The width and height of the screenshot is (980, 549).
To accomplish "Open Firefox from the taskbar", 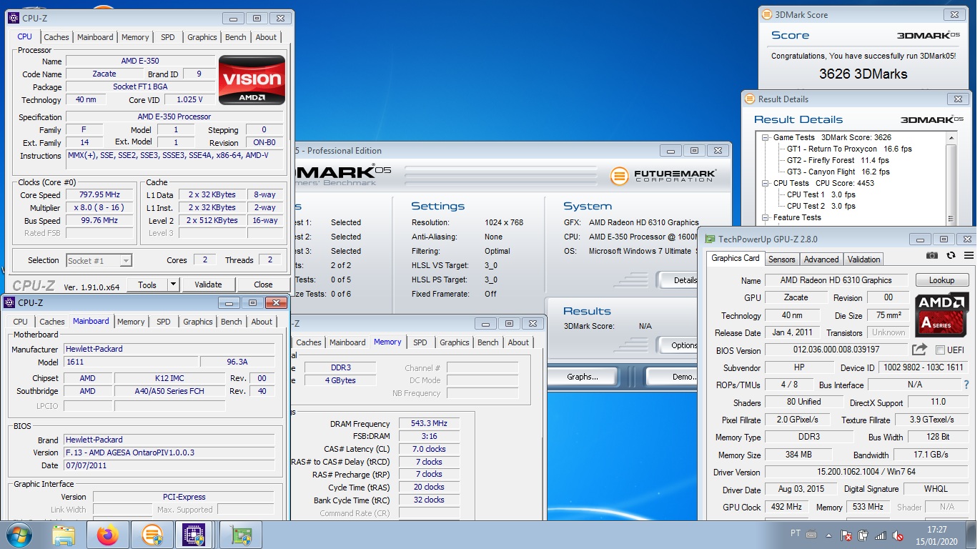I will [x=108, y=535].
